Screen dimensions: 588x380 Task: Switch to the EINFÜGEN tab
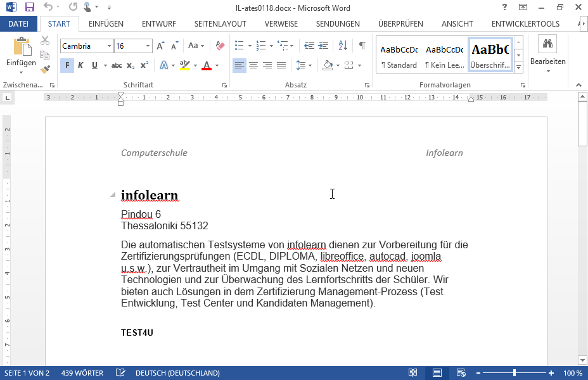pyautogui.click(x=106, y=24)
